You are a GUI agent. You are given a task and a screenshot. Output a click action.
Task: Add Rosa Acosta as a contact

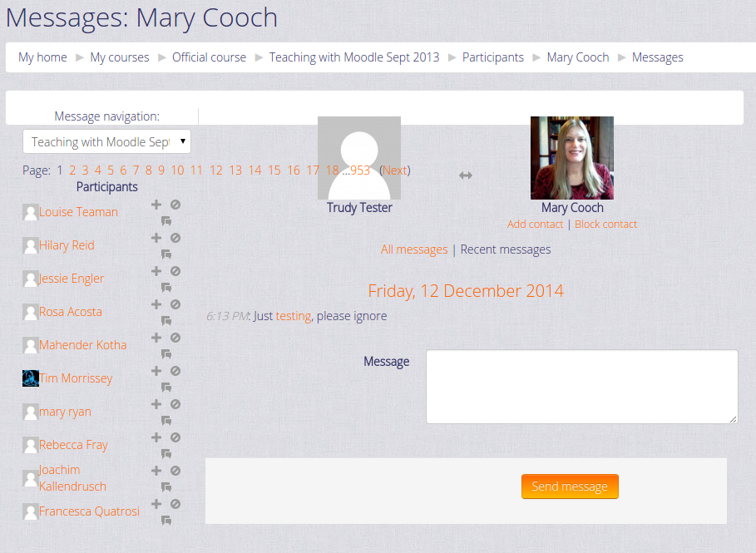coord(156,304)
